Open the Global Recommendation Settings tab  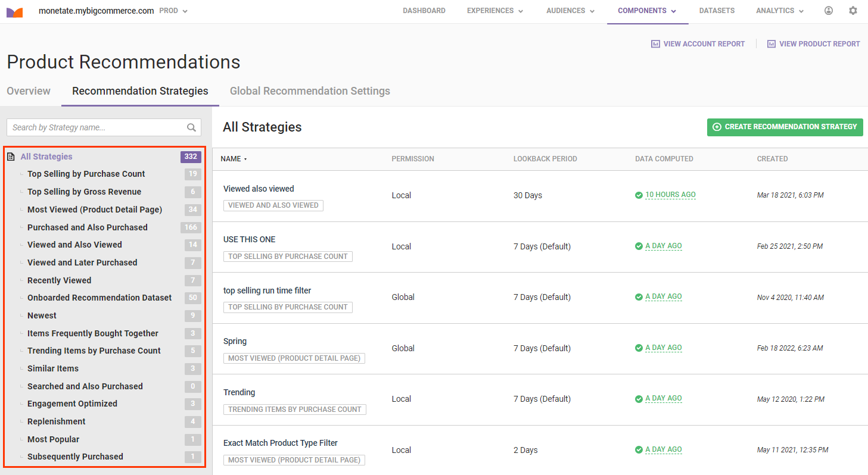pos(310,91)
